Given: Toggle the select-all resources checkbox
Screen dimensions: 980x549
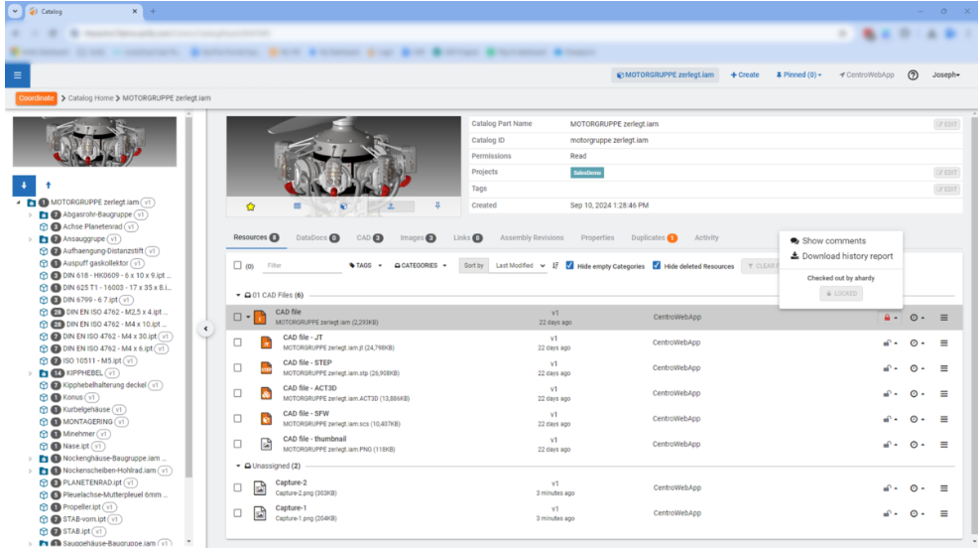Looking at the screenshot, I should (x=237, y=265).
